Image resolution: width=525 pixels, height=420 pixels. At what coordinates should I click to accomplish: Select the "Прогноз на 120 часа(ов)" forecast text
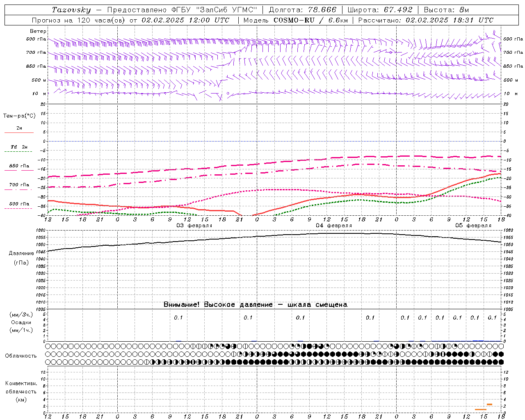click(x=79, y=20)
